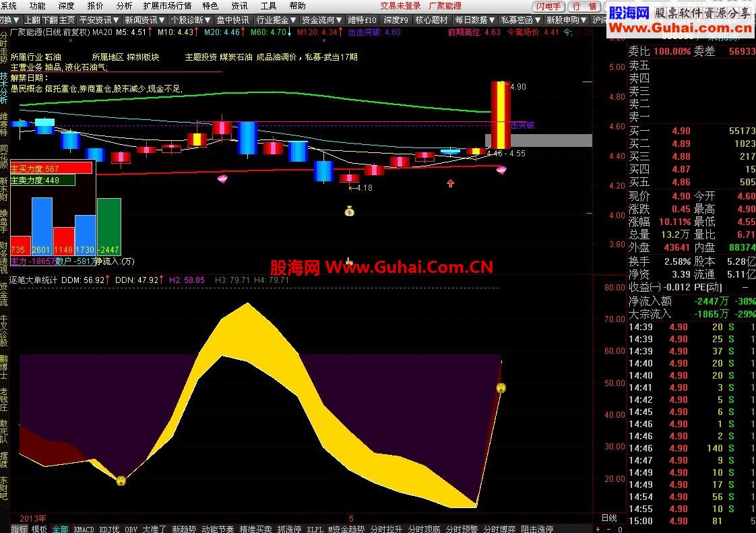Select the KDJ优 indicator tab

pyautogui.click(x=109, y=529)
